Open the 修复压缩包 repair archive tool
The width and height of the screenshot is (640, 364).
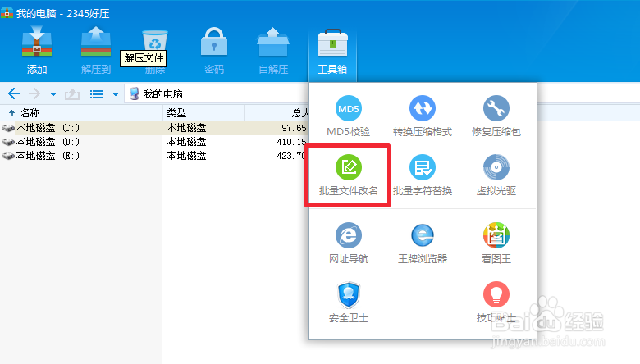click(496, 116)
